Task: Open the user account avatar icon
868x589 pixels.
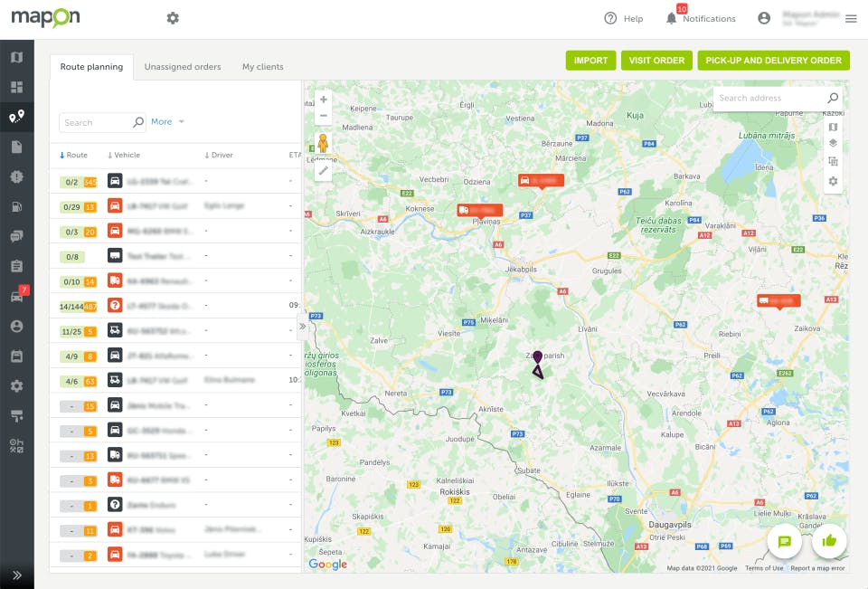Action: 764,18
